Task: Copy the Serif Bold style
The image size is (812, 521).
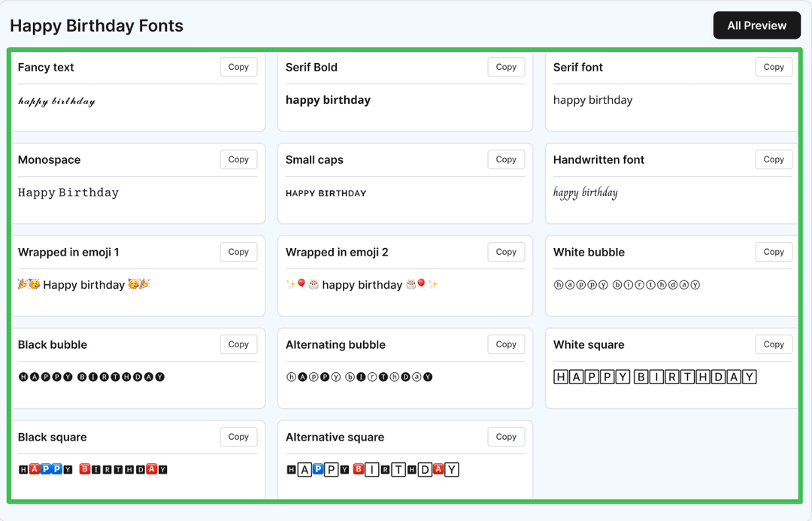Action: pyautogui.click(x=506, y=67)
